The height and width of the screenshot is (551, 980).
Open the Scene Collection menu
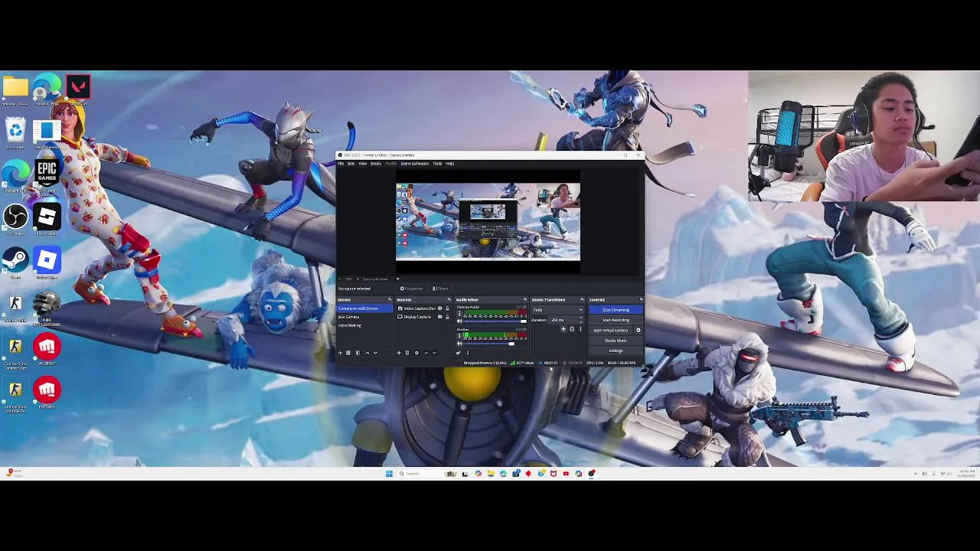point(414,164)
